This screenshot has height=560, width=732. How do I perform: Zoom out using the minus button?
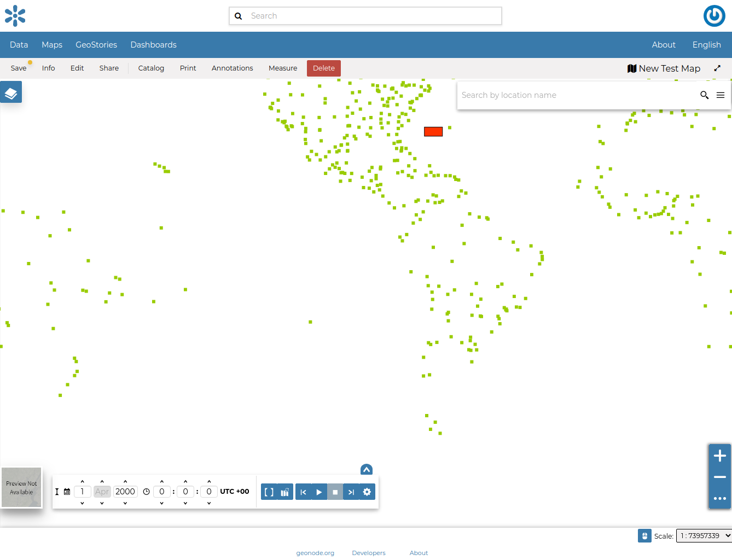pyautogui.click(x=719, y=477)
